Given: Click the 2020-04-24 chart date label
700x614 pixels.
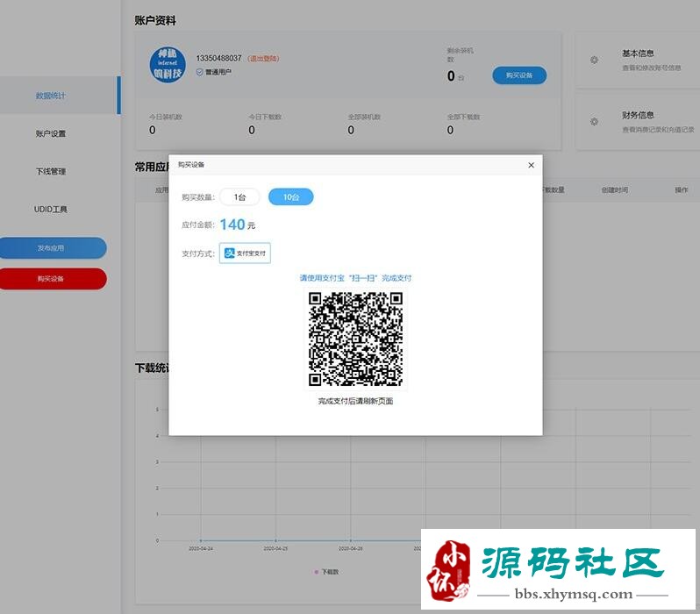Looking at the screenshot, I should point(201,548).
